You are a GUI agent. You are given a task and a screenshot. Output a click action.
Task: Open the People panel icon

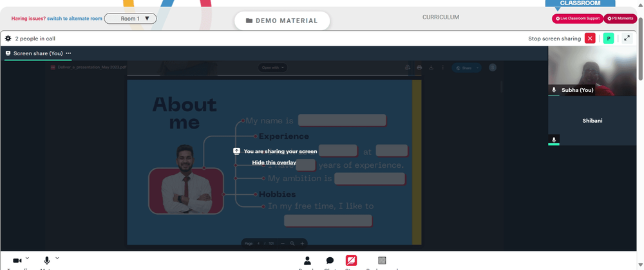coord(307,260)
